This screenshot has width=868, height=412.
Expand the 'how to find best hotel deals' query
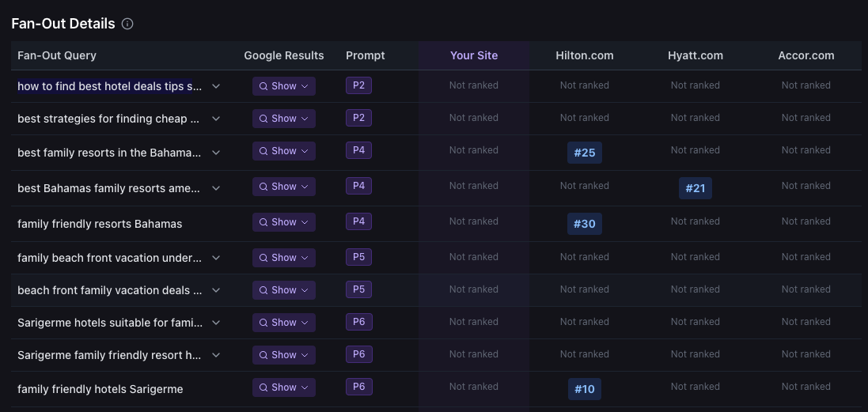(216, 86)
